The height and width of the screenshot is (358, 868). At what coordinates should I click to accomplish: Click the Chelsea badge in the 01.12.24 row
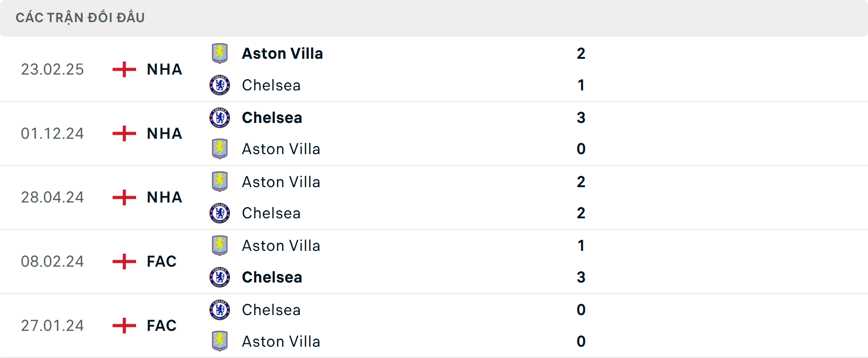[220, 118]
